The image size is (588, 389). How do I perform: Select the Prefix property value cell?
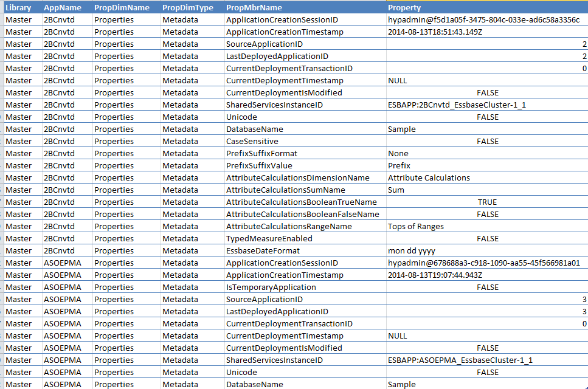(487, 166)
